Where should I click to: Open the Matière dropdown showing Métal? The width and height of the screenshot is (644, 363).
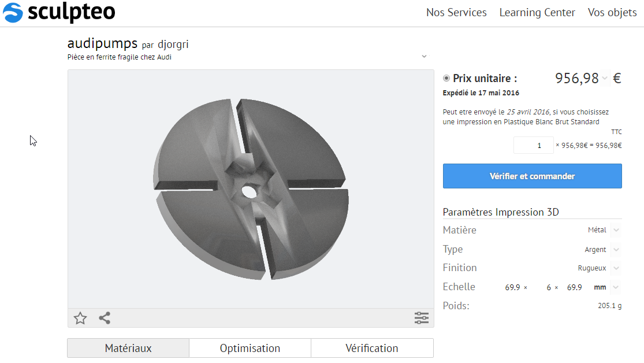coord(616,230)
